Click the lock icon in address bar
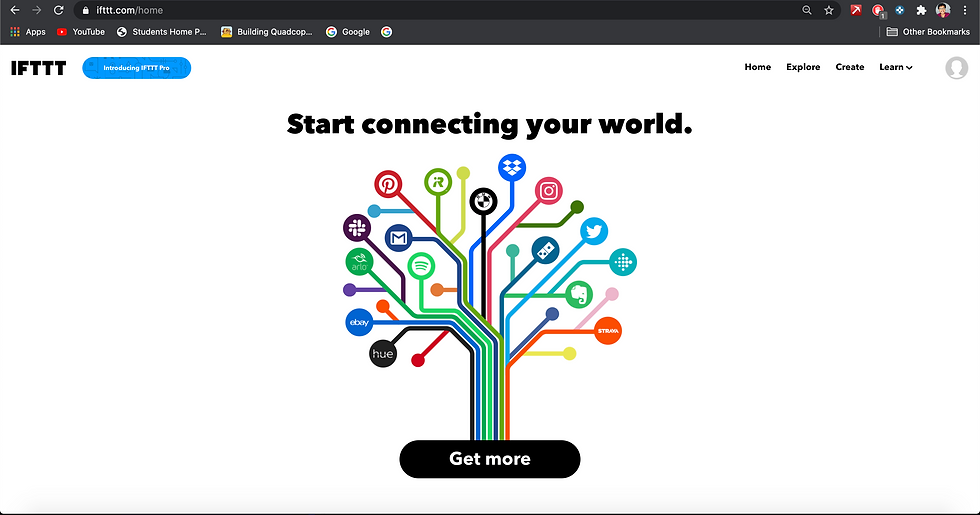Screen dimensions: 980x515 (86, 10)
